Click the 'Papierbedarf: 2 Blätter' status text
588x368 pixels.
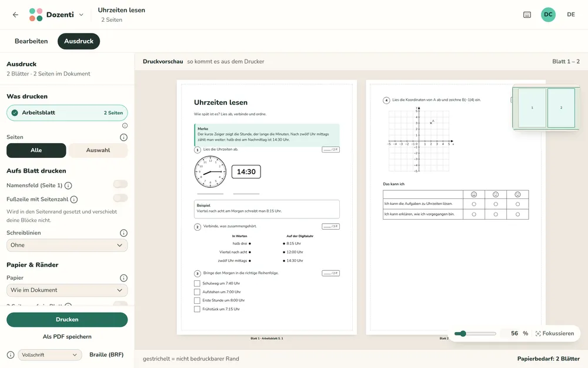click(549, 359)
